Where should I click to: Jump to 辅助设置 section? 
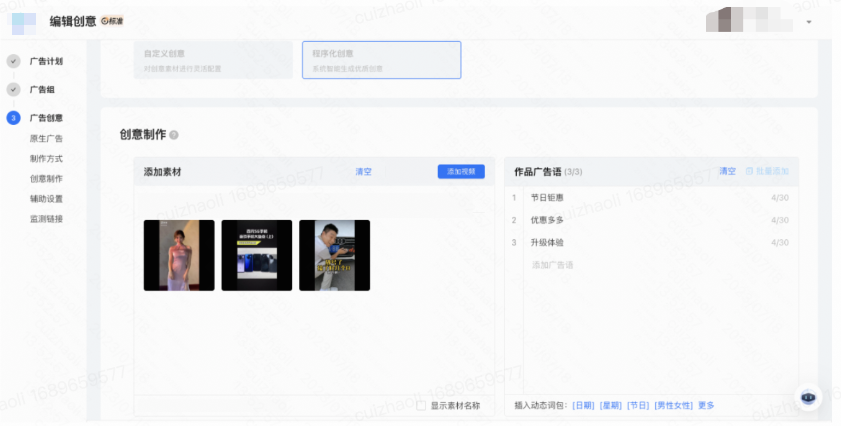[46, 199]
